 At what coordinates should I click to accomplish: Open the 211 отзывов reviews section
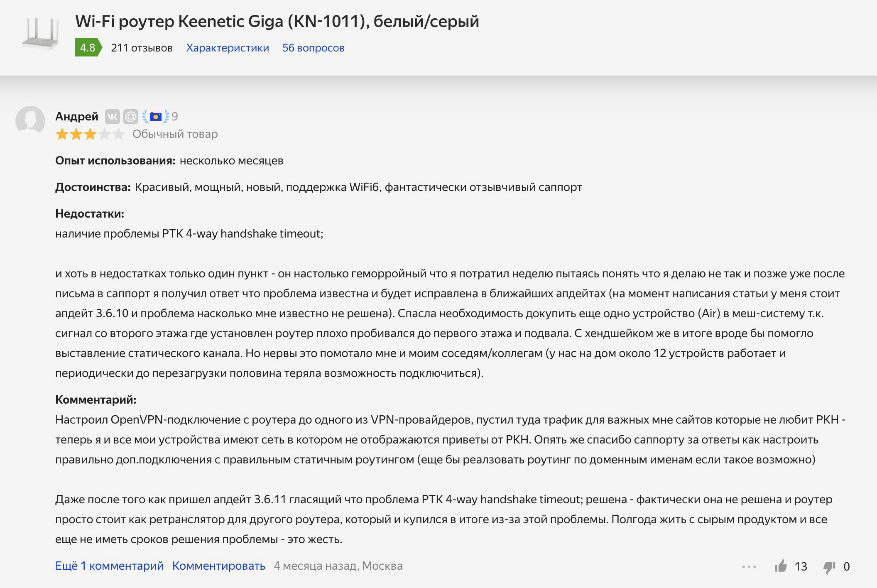(x=142, y=48)
